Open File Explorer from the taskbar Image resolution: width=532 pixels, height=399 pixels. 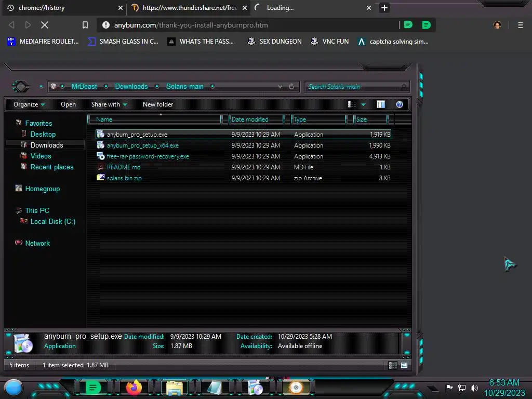tap(175, 388)
